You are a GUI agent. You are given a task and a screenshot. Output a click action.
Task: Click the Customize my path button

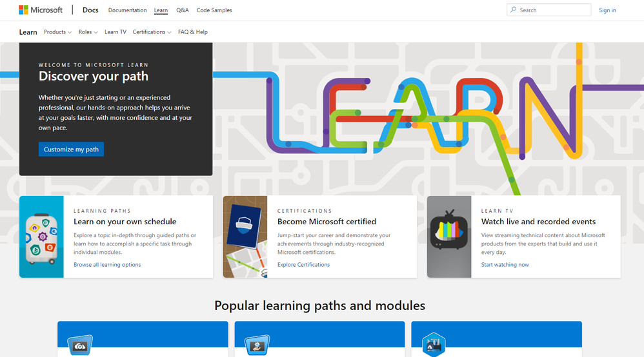71,150
